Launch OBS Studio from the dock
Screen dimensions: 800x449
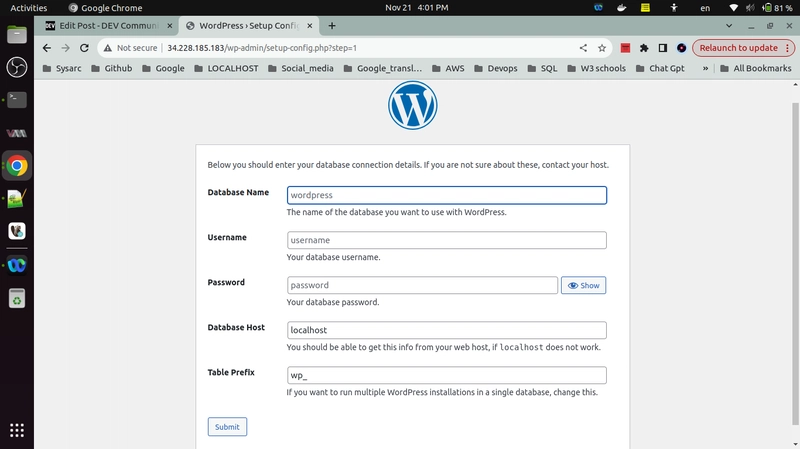click(17, 67)
